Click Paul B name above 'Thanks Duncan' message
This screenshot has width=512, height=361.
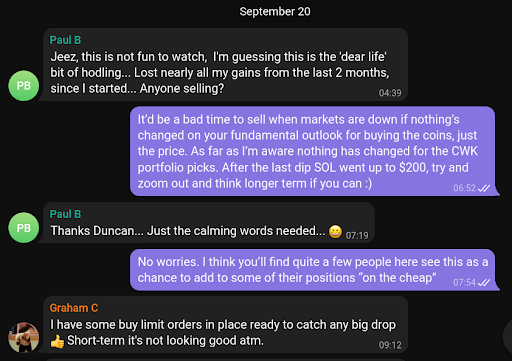coord(65,214)
